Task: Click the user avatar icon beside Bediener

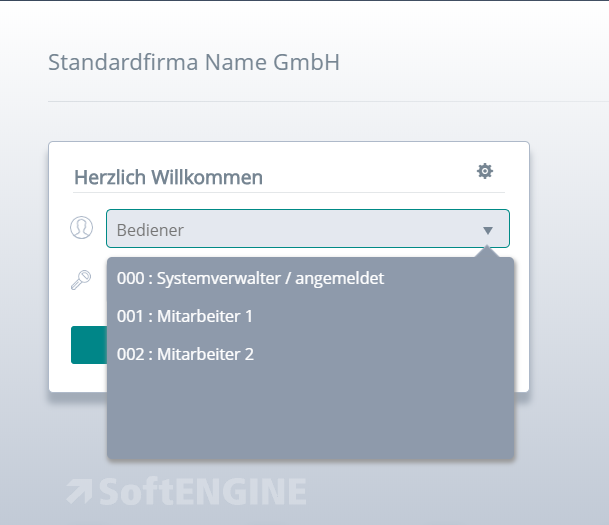Action: point(81,228)
